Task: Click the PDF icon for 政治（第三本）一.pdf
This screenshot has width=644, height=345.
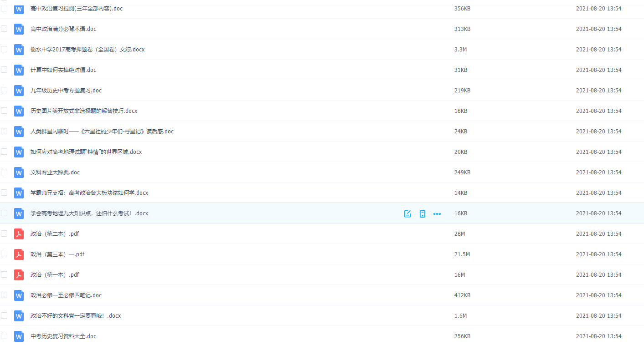Action: pos(19,254)
